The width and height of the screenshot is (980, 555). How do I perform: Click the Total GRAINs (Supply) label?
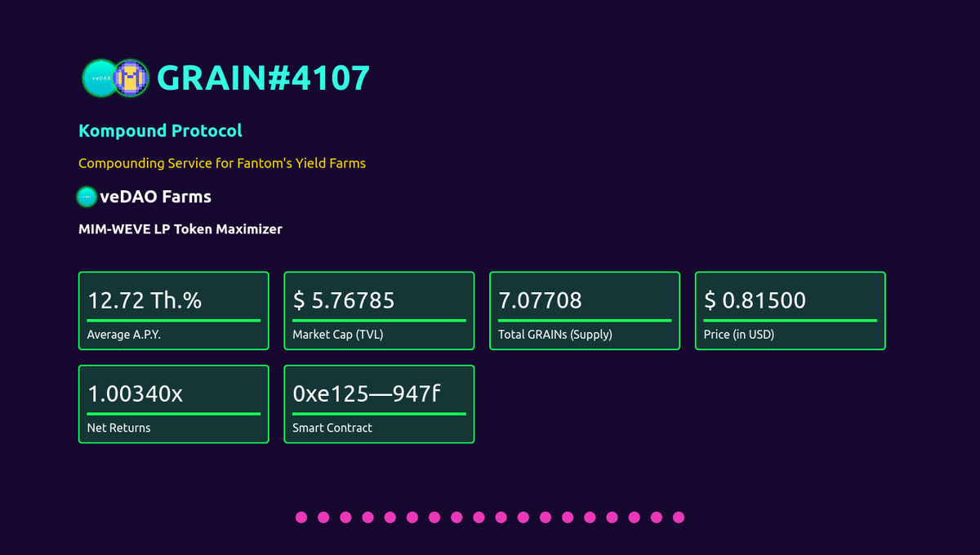[555, 335]
